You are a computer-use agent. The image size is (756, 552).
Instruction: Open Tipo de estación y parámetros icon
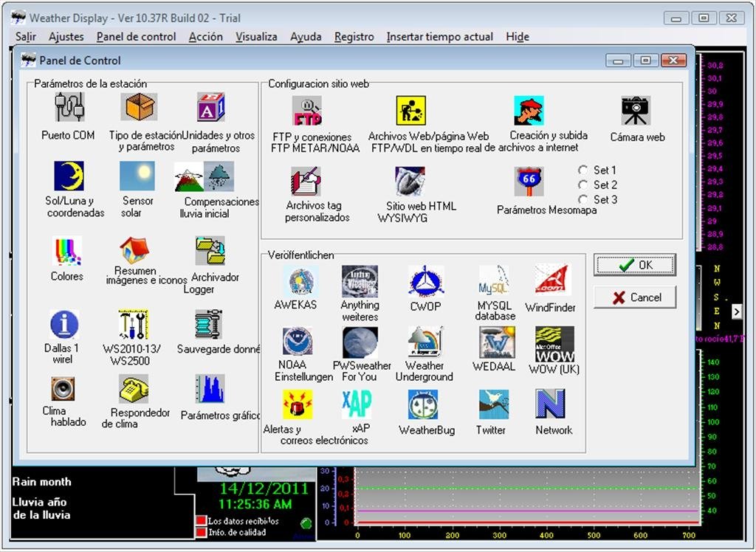(x=139, y=106)
